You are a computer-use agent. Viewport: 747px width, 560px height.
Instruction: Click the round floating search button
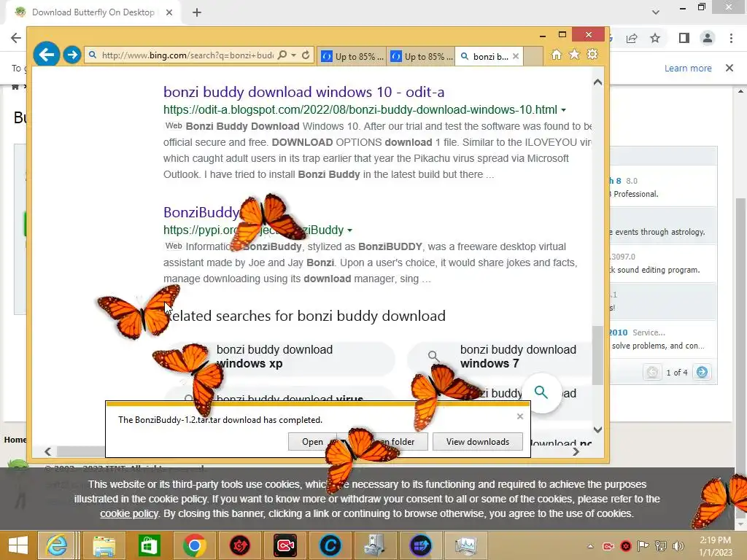point(541,392)
